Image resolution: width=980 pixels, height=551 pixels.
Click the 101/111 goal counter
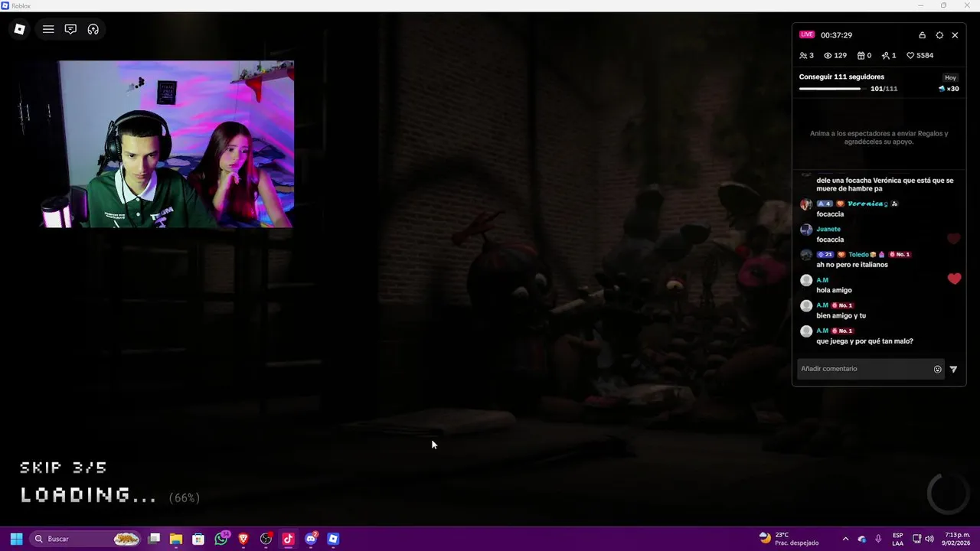tap(884, 89)
